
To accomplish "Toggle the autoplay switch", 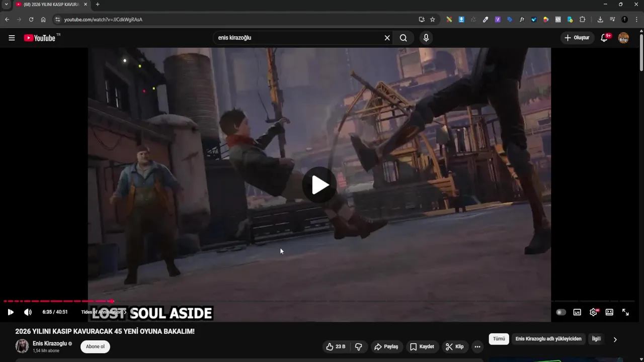I will (561, 312).
